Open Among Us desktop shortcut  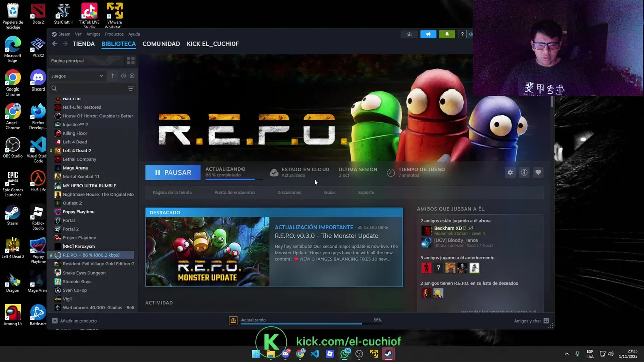tap(13, 315)
